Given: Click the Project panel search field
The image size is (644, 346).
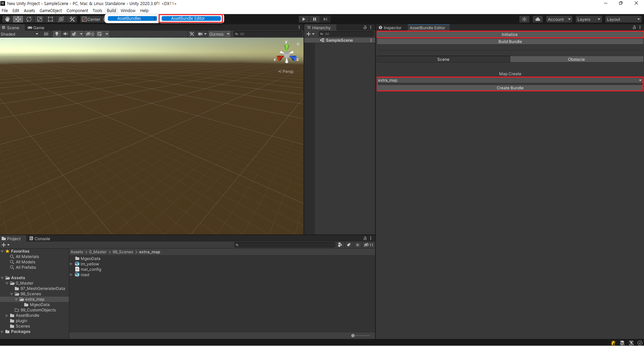Looking at the screenshot, I should (285, 245).
